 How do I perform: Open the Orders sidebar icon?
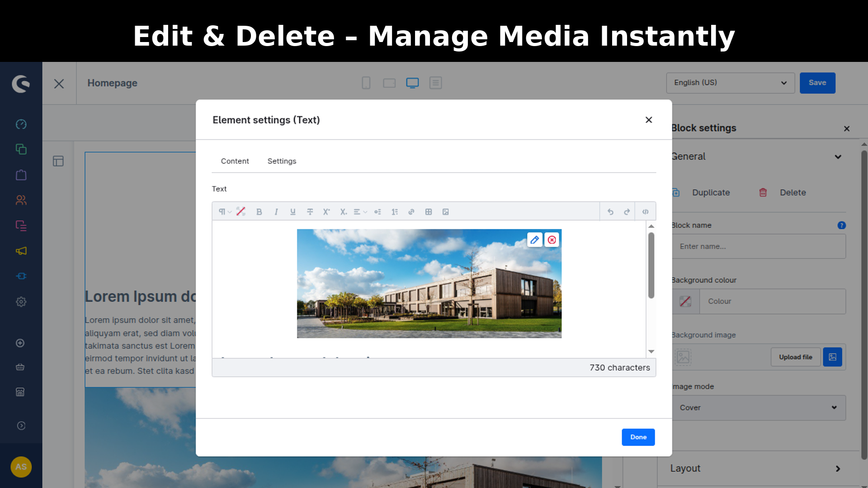(x=21, y=175)
